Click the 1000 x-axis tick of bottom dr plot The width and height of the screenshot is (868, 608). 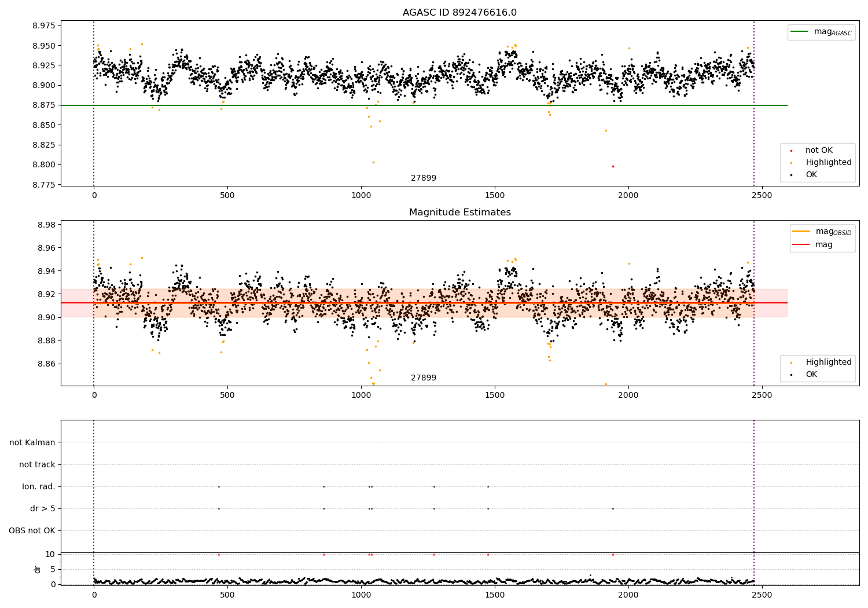tap(361, 595)
